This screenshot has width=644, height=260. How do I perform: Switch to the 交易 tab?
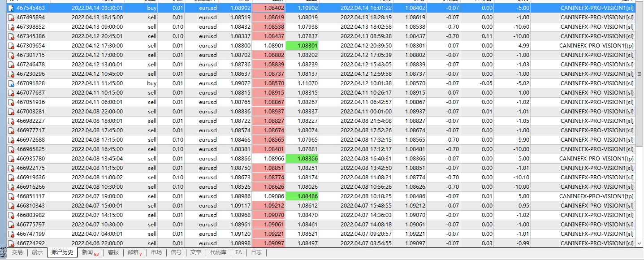pyautogui.click(x=17, y=252)
